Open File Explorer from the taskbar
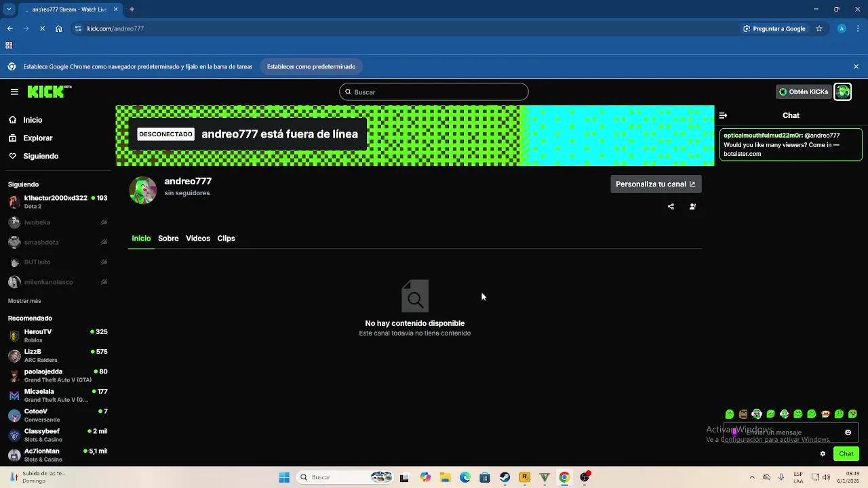This screenshot has height=488, width=868. pos(446,477)
